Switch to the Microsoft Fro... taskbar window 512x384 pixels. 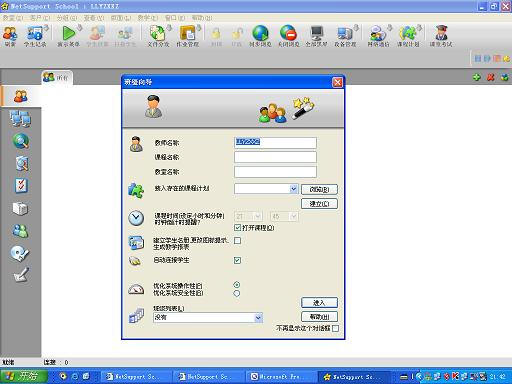(281, 377)
